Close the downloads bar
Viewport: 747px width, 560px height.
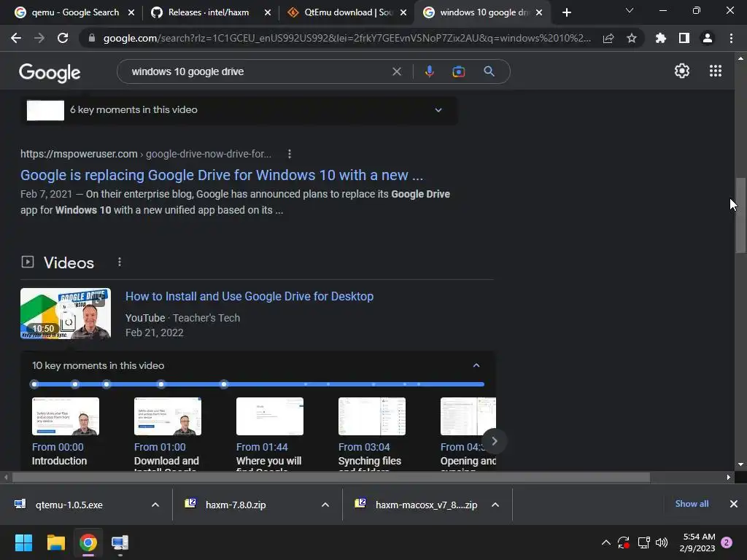point(734,504)
